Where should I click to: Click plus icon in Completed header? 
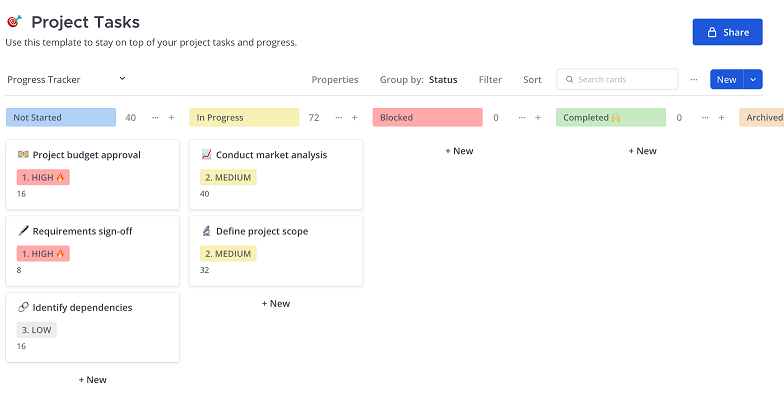(x=721, y=118)
